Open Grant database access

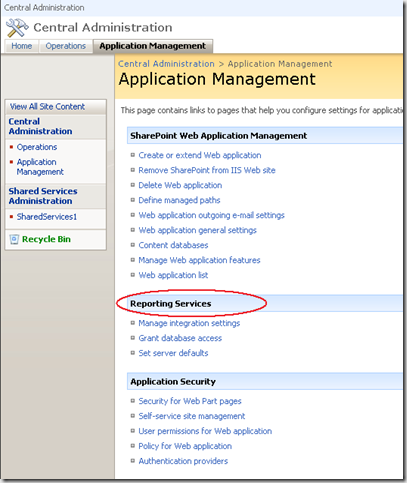[x=180, y=338]
